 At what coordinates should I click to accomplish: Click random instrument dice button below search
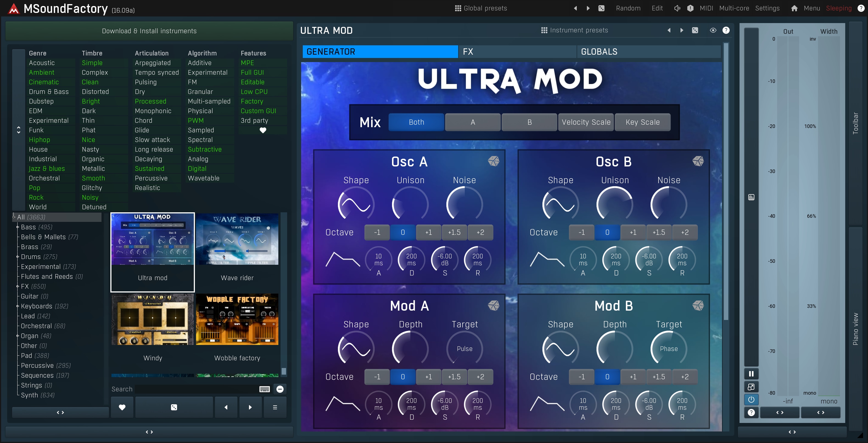174,407
